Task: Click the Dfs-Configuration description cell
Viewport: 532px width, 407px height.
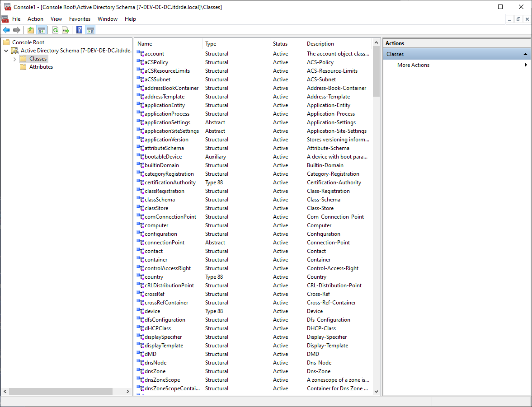Action: 329,320
